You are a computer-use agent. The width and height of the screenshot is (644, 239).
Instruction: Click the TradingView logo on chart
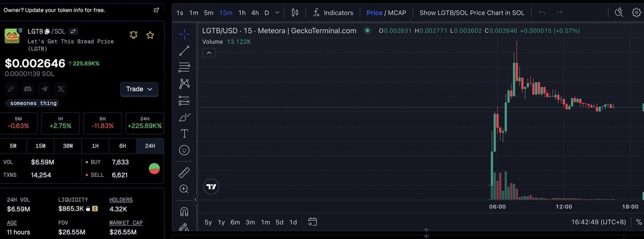pos(211,187)
